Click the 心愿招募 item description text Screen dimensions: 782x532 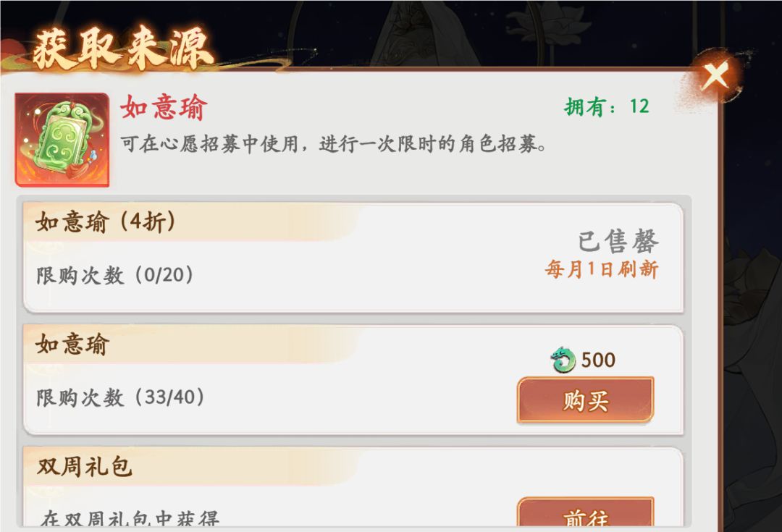pyautogui.click(x=333, y=144)
